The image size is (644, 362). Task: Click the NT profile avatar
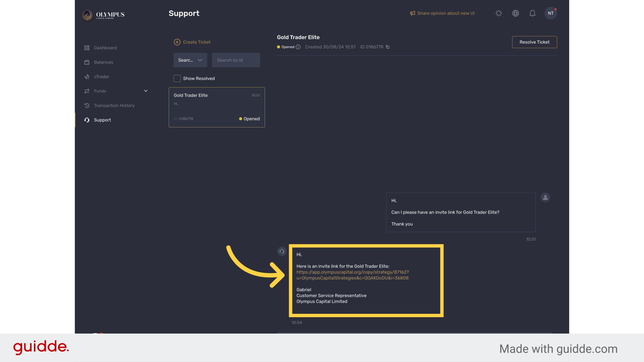point(550,13)
